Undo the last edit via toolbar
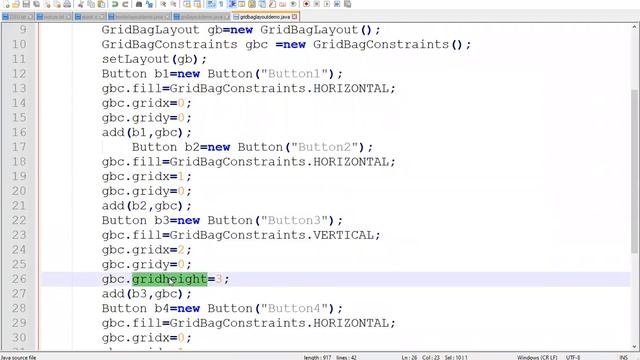The width and height of the screenshot is (640, 360). click(115, 4)
